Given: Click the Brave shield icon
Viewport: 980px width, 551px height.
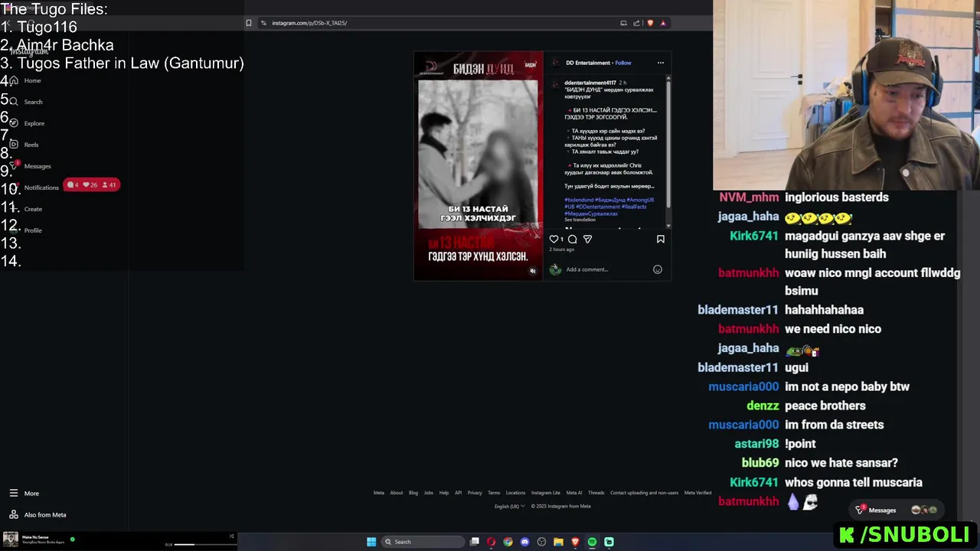Looking at the screenshot, I should click(x=650, y=23).
